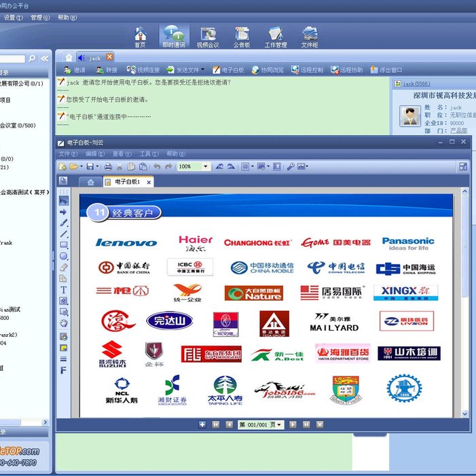Expand the save options dropdown arrow
Viewport: 476px width, 476px height.
tap(97, 166)
